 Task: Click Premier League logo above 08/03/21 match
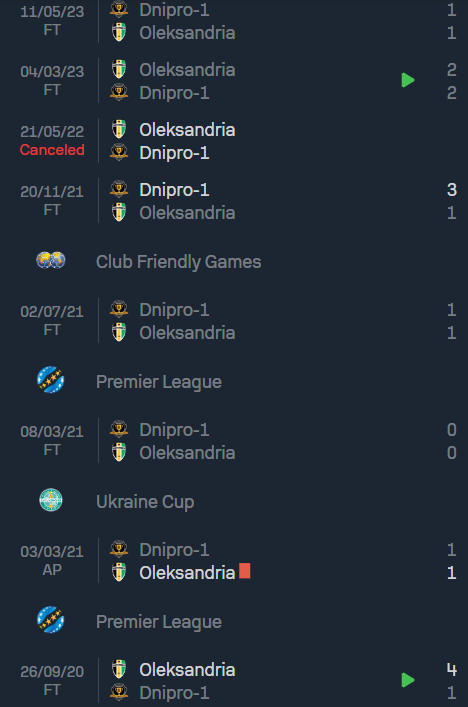50,380
